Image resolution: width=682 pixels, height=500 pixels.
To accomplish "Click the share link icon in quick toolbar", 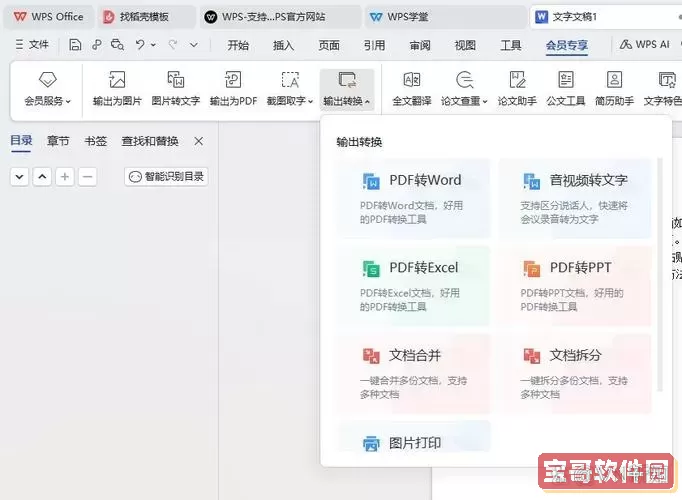I will tap(97, 45).
